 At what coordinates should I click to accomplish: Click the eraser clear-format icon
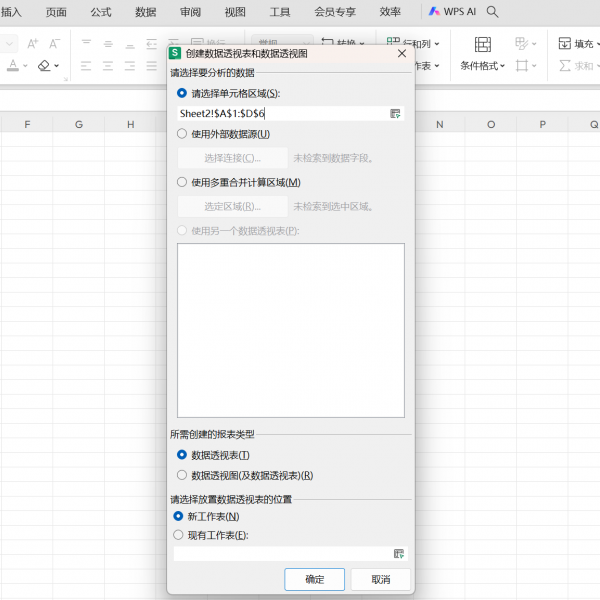click(x=44, y=66)
